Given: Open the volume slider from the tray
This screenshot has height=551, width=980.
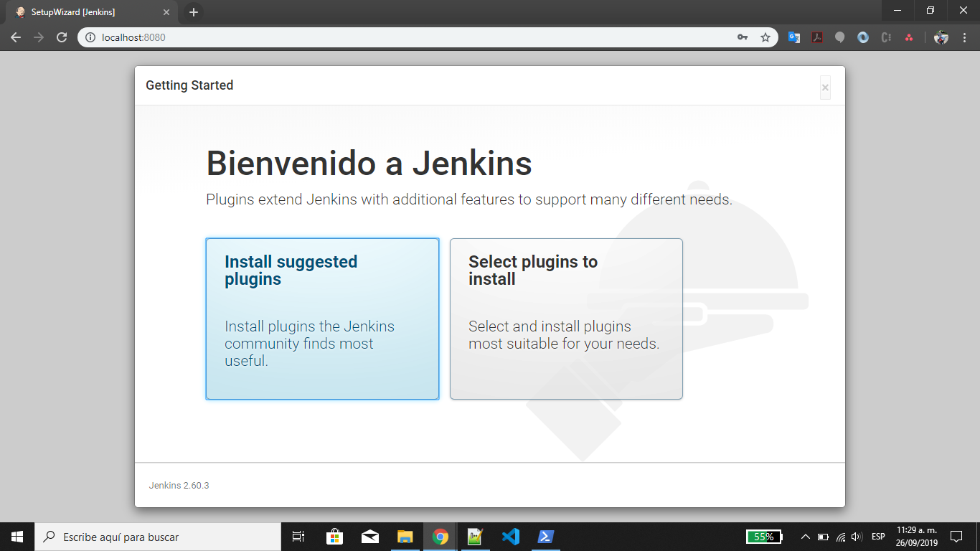Looking at the screenshot, I should point(857,536).
